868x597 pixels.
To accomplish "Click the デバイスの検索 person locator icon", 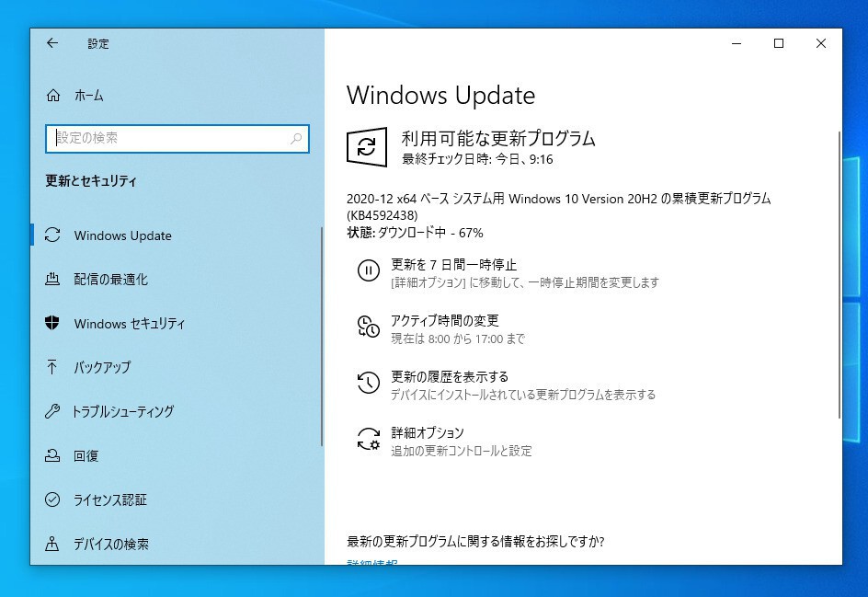I will (x=52, y=544).
